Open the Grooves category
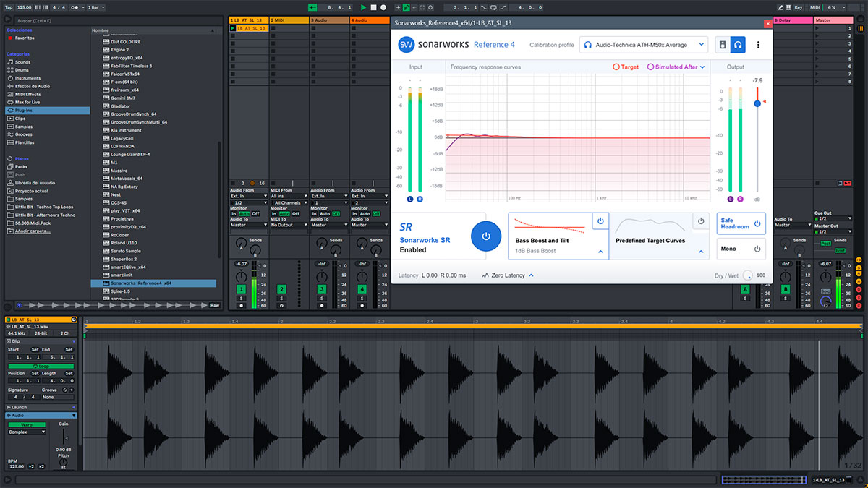Viewport: 868px width, 488px height. click(23, 134)
